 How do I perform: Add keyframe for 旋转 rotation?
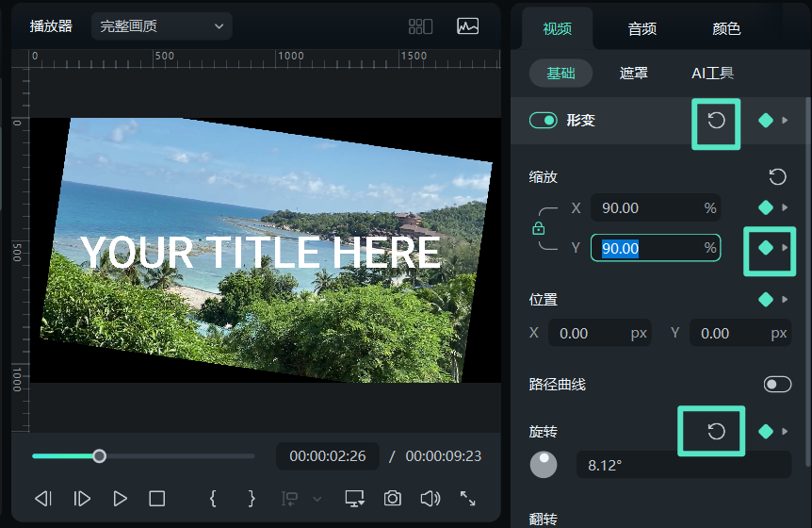766,431
